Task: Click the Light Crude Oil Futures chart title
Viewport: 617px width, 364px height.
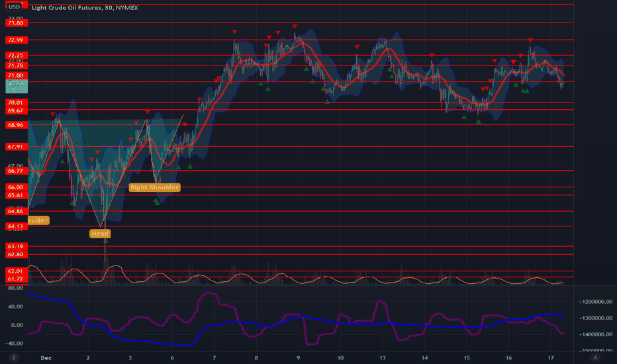Action: click(x=85, y=7)
